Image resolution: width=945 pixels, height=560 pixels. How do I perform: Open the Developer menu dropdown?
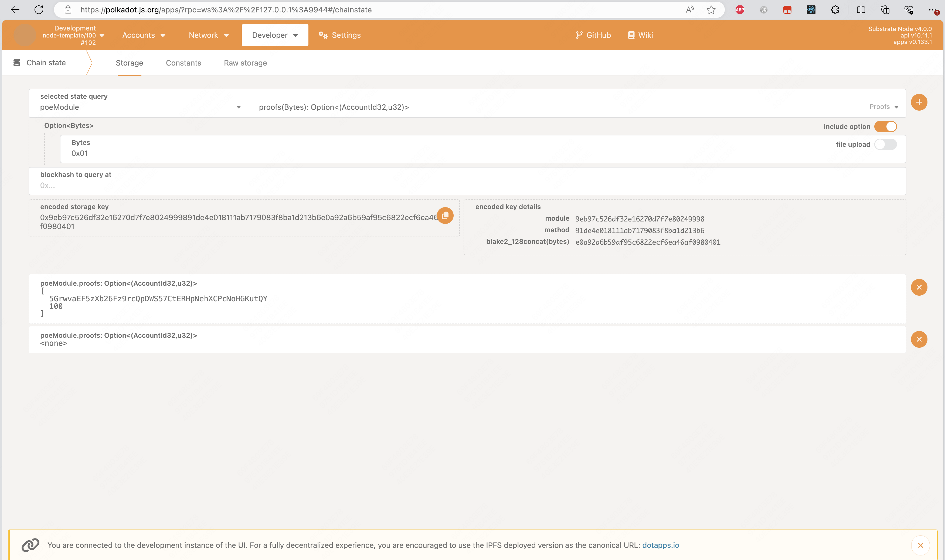pyautogui.click(x=275, y=35)
